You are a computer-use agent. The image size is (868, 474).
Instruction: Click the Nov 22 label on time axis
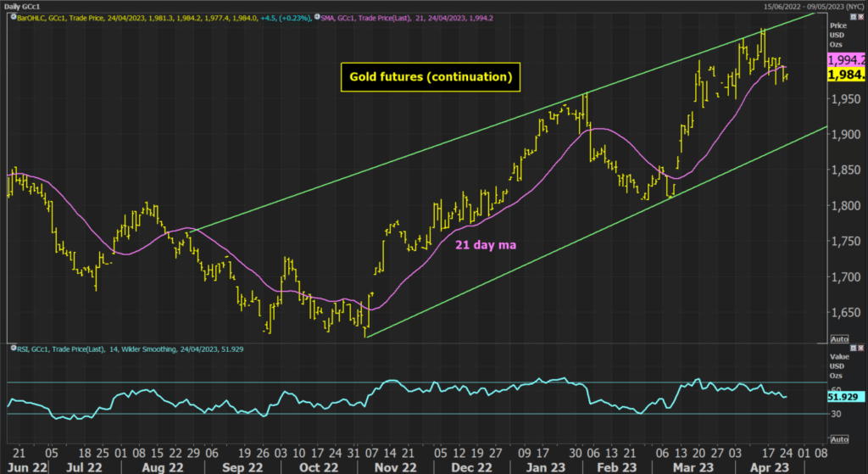pos(395,467)
